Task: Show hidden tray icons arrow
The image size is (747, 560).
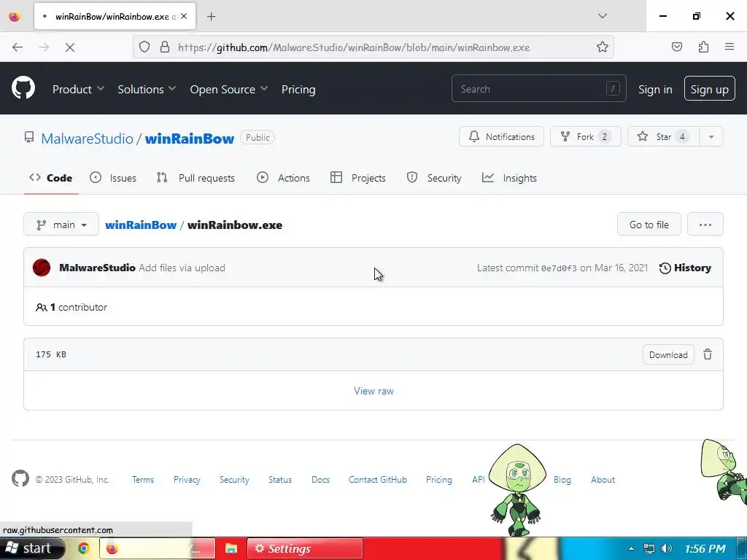Action: click(x=631, y=548)
